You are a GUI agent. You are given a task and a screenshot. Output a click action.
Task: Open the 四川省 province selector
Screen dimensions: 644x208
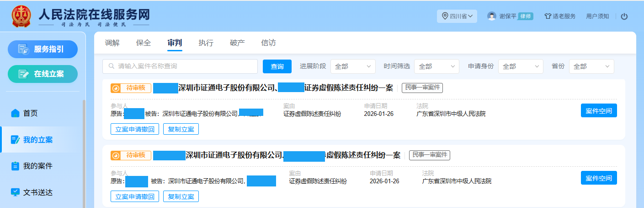457,16
